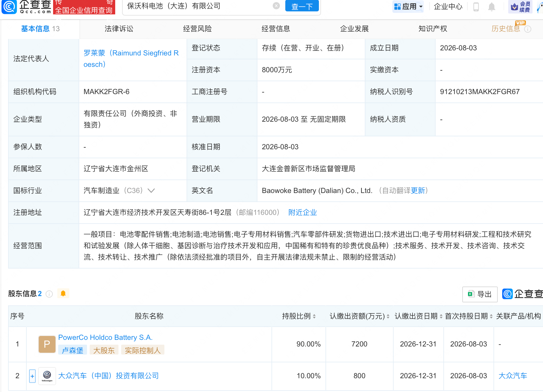Click the shareholder alert bell icon
Screen dimensions: 543x392
63,293
